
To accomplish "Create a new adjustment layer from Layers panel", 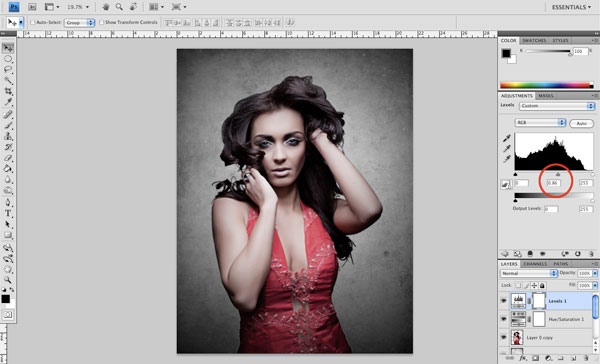I will 548,358.
